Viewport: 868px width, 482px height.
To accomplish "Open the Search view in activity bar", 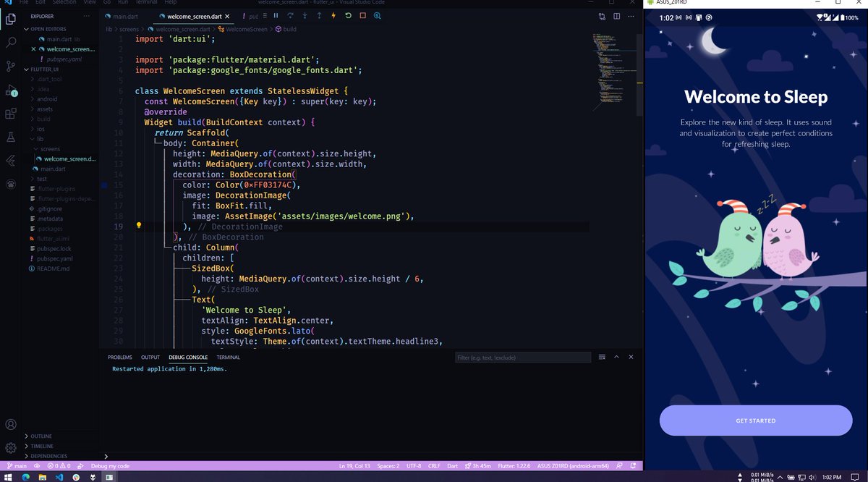I will pos(11,42).
